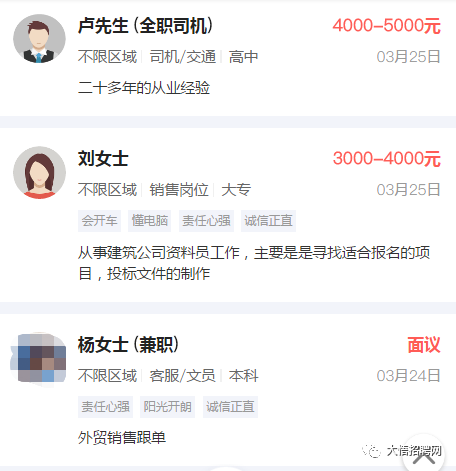Open 杨女士 (兼职) resume title

click(128, 345)
